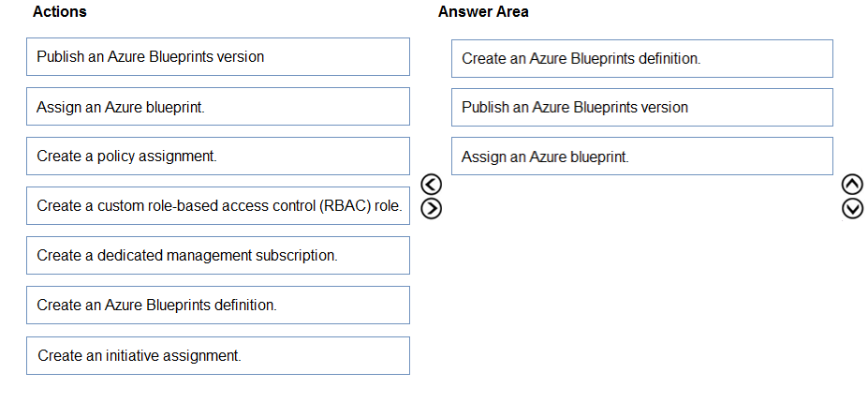
Task: Select 'Create a dedicated management subscription' action
Action: pyautogui.click(x=217, y=256)
